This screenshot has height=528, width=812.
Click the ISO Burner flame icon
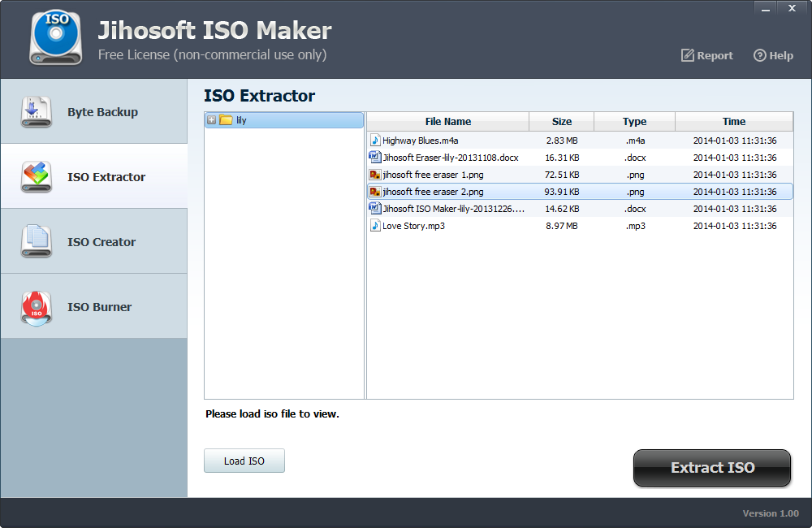point(37,307)
